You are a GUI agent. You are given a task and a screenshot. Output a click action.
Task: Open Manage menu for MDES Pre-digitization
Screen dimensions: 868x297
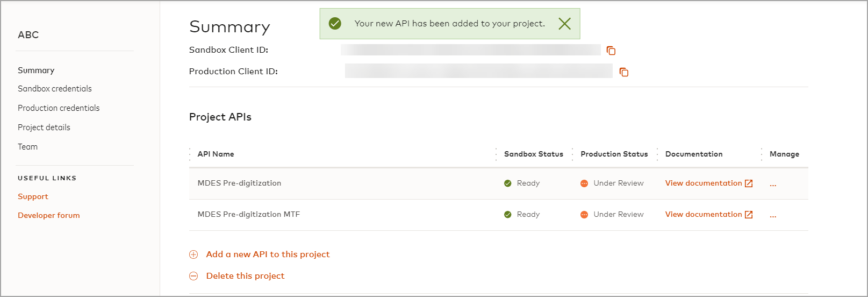click(x=773, y=184)
